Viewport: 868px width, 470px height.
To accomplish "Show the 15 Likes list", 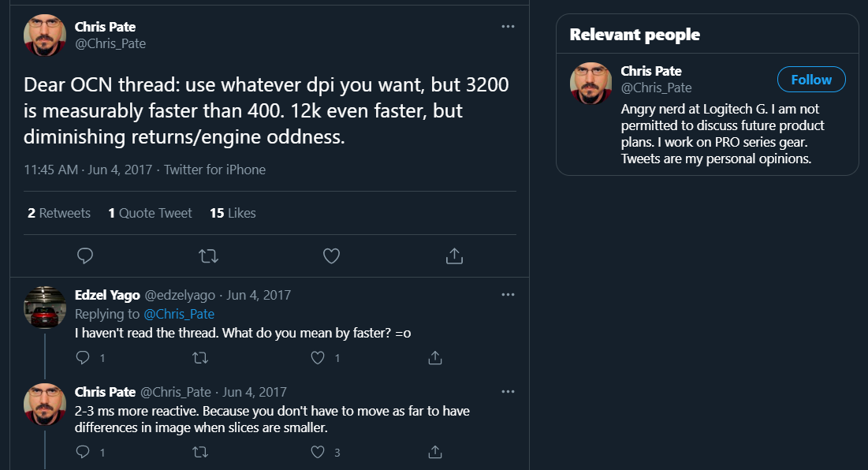I will pos(233,213).
